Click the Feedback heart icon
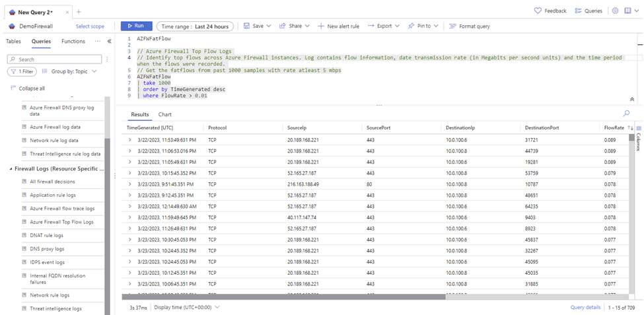The image size is (644, 315). [x=538, y=11]
